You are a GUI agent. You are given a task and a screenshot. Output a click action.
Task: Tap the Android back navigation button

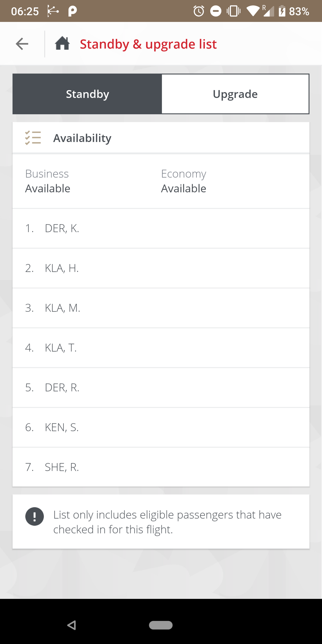pos(71,625)
